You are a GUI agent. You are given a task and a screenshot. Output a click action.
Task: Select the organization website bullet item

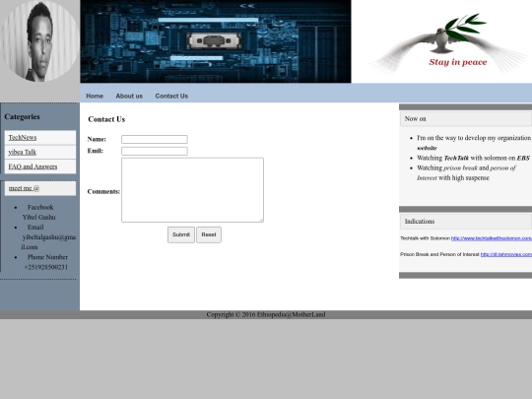pos(474,143)
